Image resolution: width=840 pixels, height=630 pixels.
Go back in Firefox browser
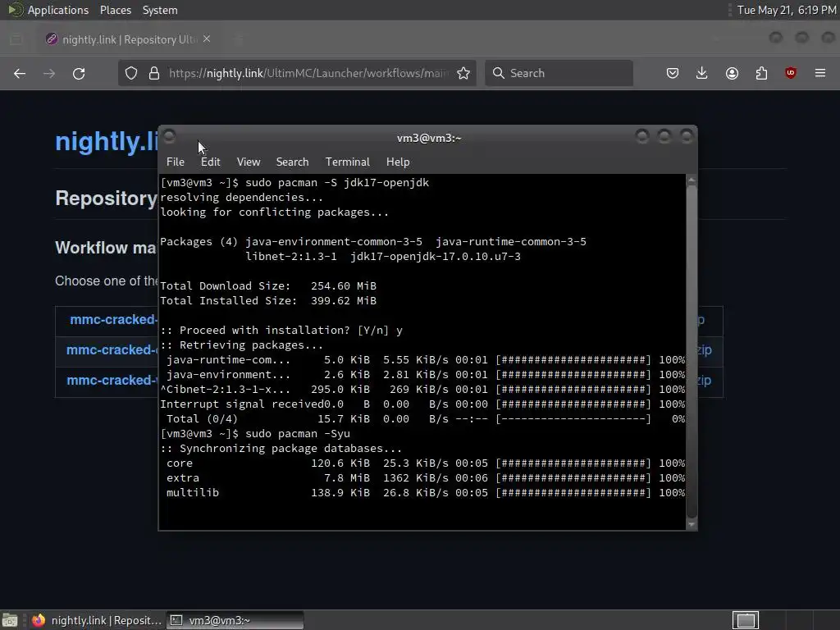pyautogui.click(x=20, y=73)
